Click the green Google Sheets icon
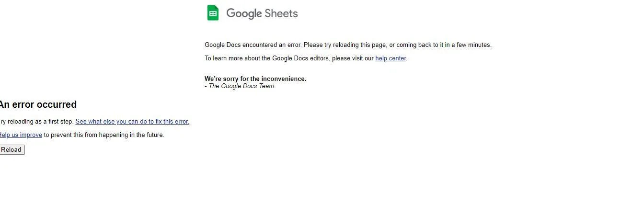 (x=213, y=13)
